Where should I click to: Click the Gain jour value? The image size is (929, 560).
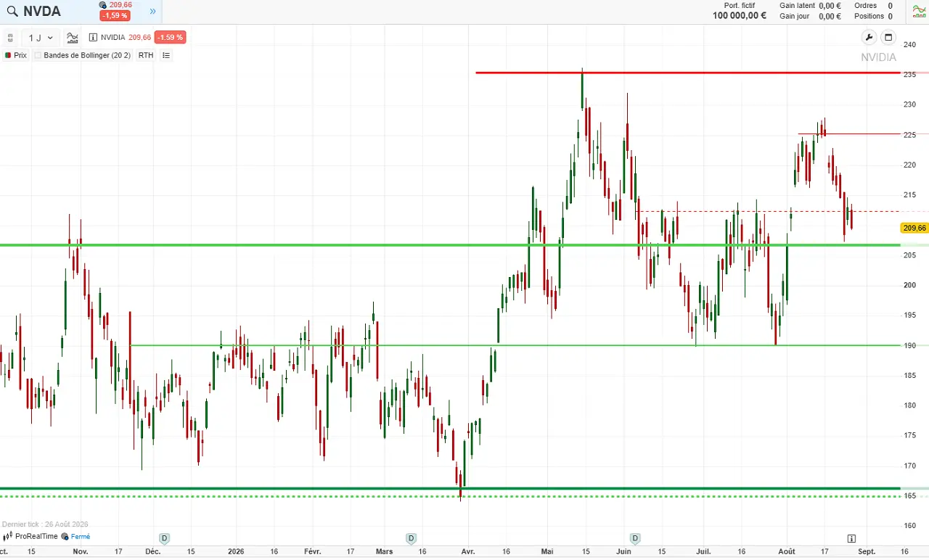830,16
